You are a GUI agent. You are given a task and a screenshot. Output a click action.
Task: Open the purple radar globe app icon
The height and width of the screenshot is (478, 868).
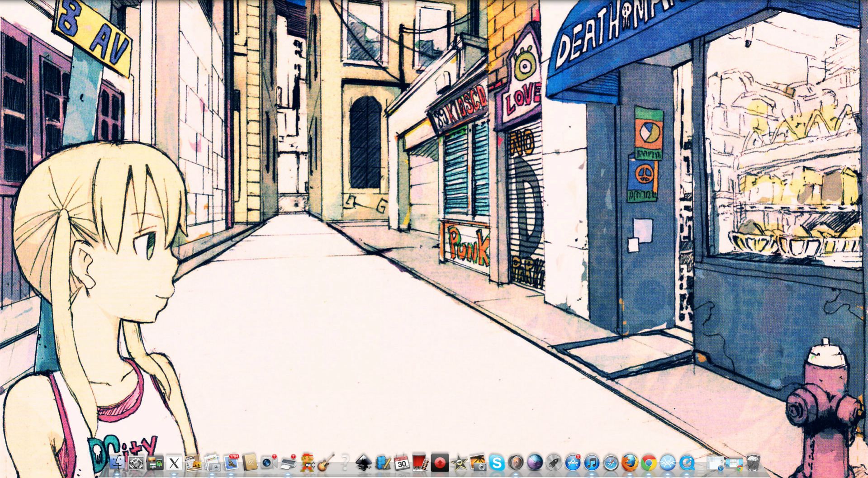(x=535, y=463)
